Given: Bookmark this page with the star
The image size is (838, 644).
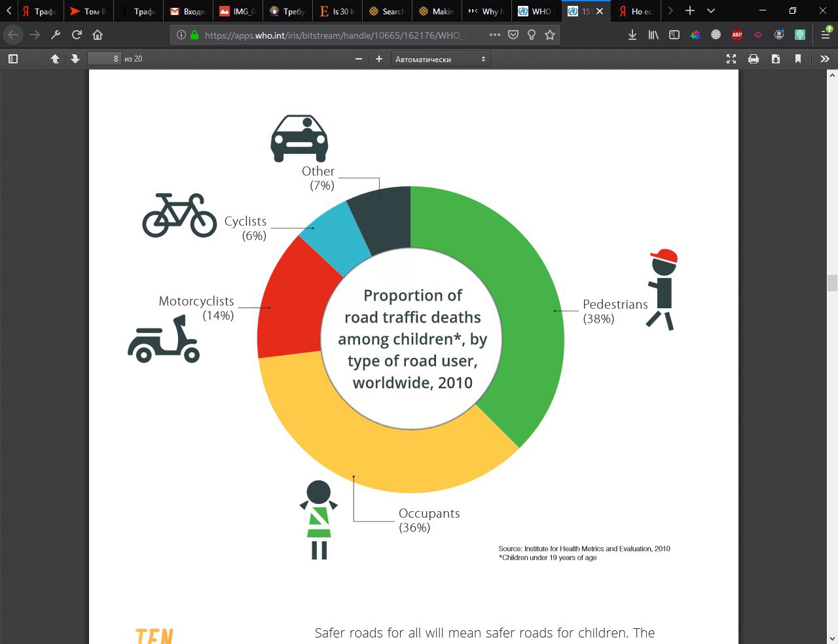Looking at the screenshot, I should 550,35.
